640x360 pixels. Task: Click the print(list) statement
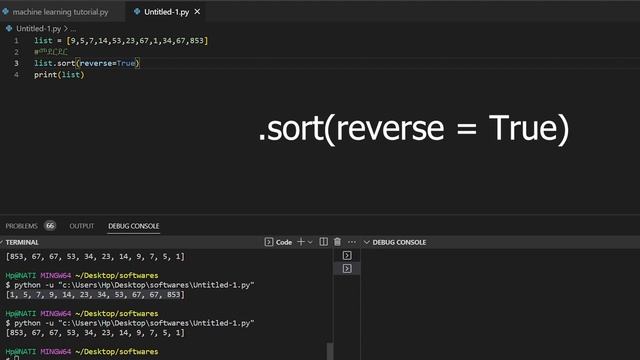click(59, 75)
